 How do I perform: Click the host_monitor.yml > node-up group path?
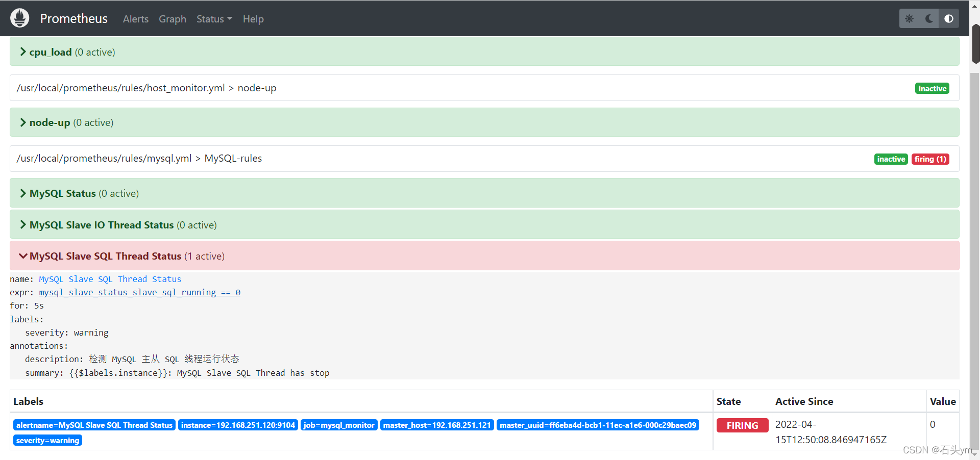[x=146, y=88]
